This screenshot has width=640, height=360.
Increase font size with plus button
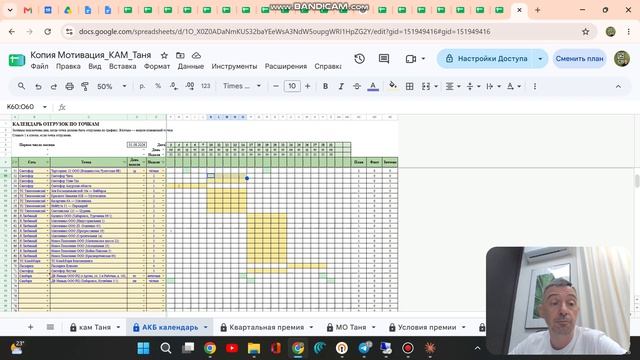[308, 86]
